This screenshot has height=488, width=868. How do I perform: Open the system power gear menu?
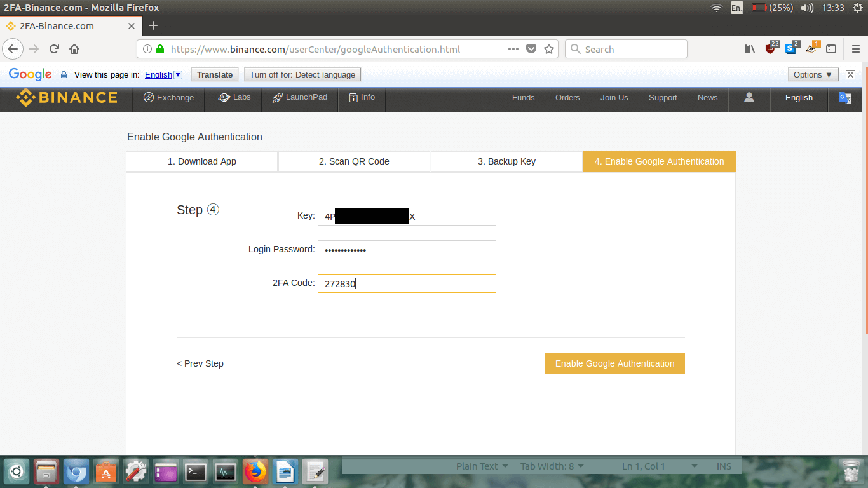pos(858,8)
